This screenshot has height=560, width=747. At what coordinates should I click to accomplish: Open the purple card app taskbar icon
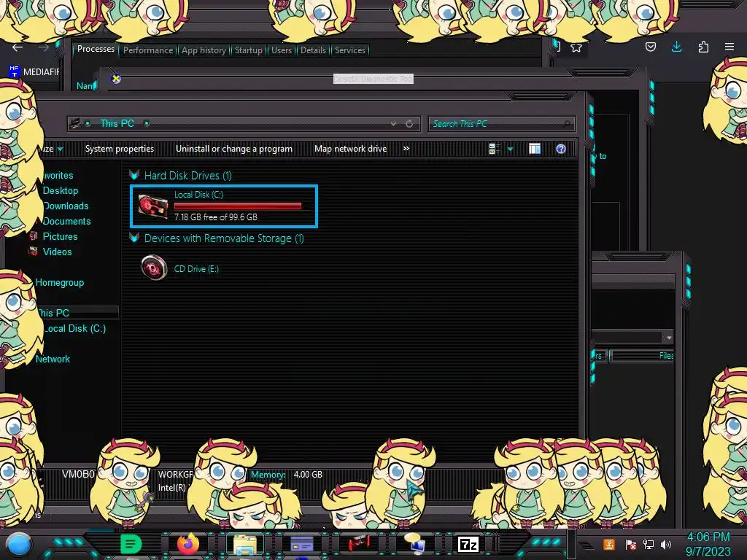click(x=301, y=544)
